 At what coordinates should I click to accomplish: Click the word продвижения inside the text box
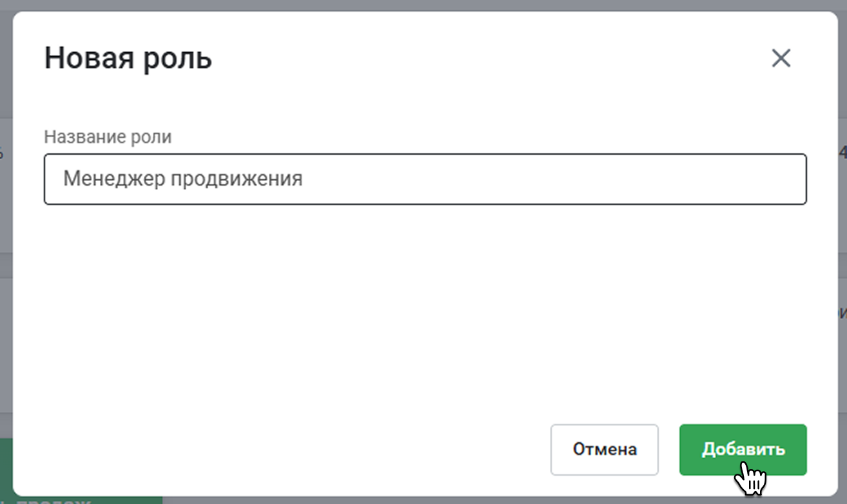point(237,179)
